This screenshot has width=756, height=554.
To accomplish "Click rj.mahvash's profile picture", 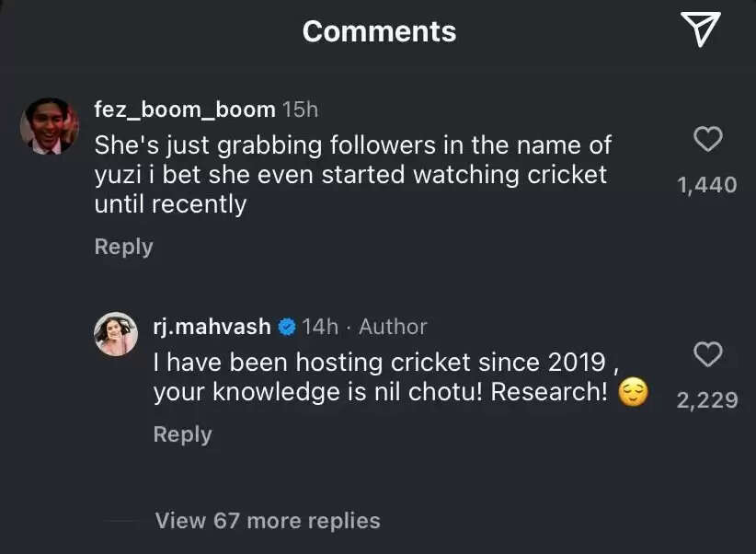I will [x=115, y=330].
